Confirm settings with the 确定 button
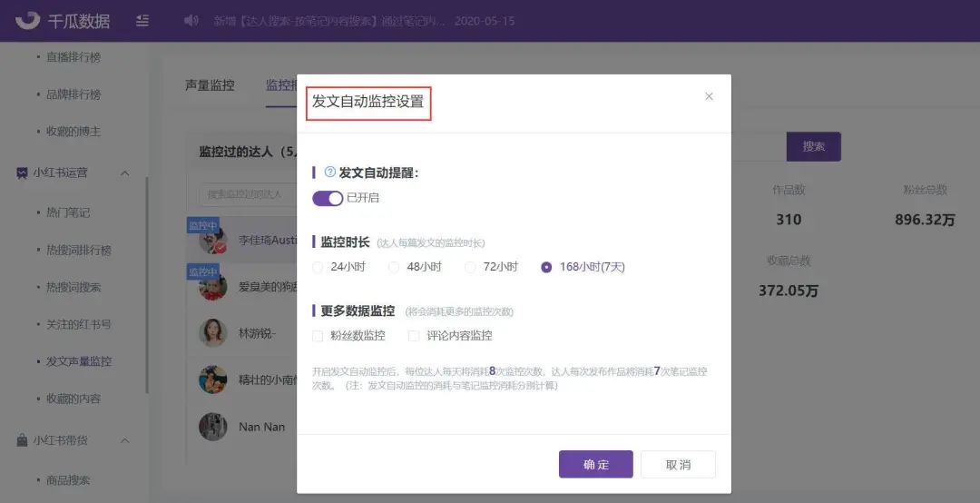This screenshot has height=503, width=980. tap(595, 464)
